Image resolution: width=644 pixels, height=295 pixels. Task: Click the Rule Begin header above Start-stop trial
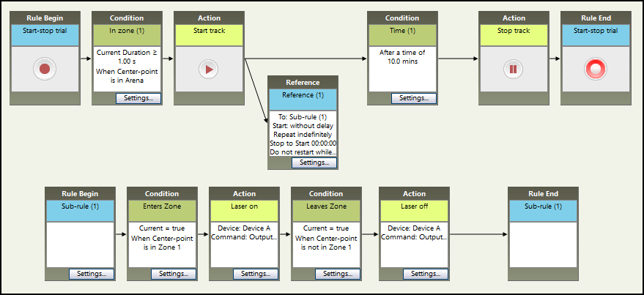[45, 18]
